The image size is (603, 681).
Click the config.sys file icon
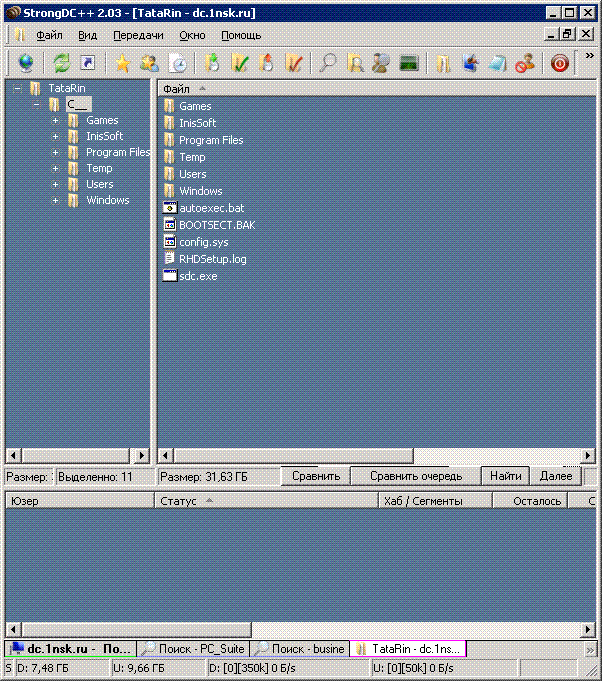pyautogui.click(x=169, y=242)
